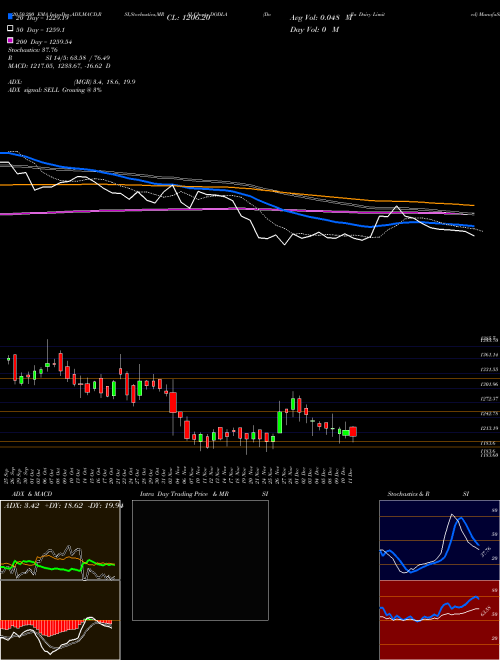Viewport: 500px width, 660px height.
Task: Click the 63.58 value inside RSI panel
Action: [x=486, y=611]
